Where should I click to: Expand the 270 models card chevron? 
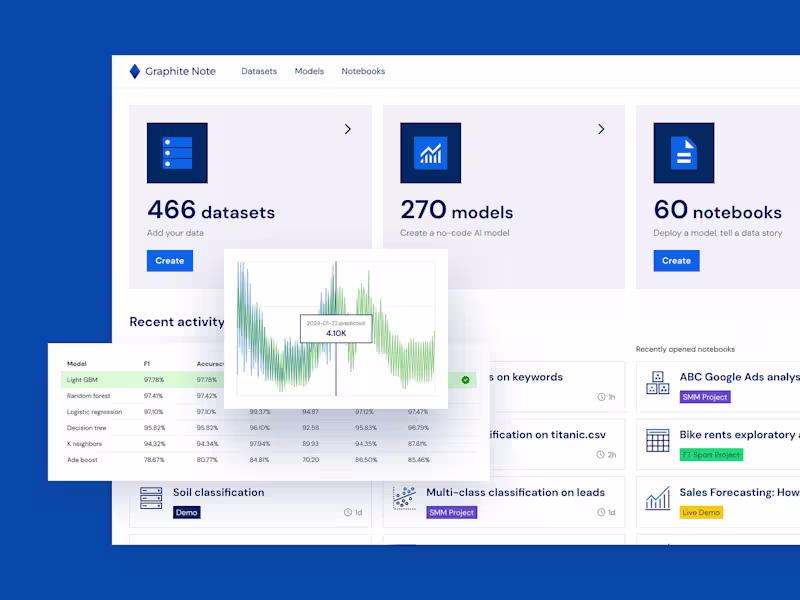click(x=601, y=129)
